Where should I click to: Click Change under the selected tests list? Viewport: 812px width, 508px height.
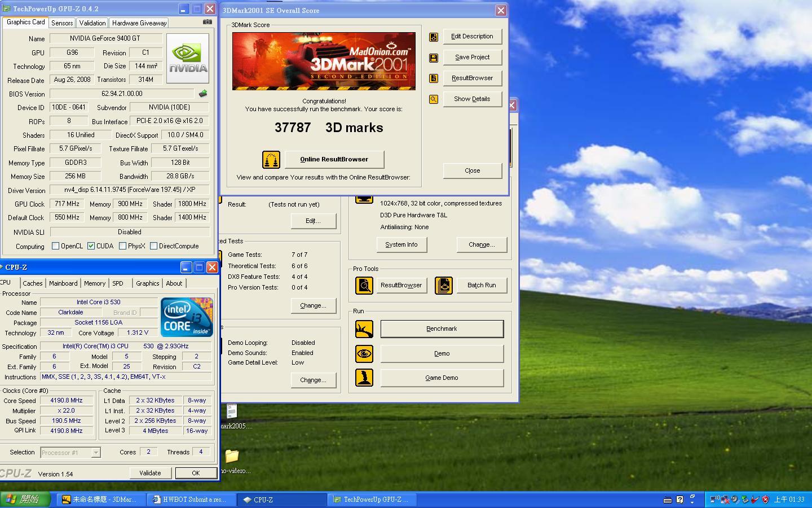314,306
